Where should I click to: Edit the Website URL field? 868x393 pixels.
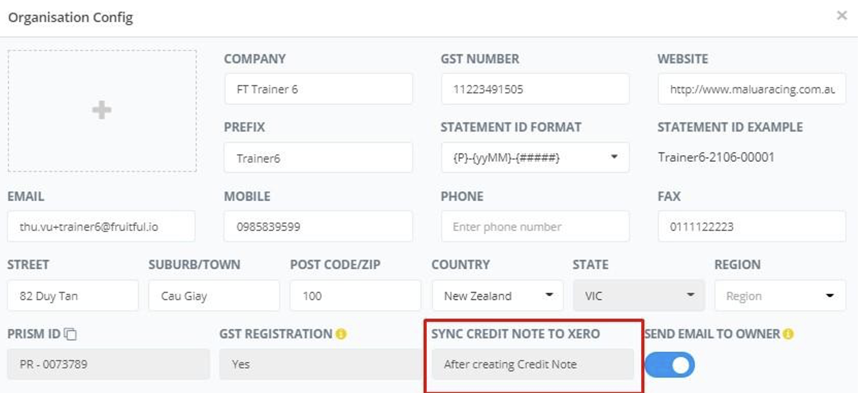(752, 89)
